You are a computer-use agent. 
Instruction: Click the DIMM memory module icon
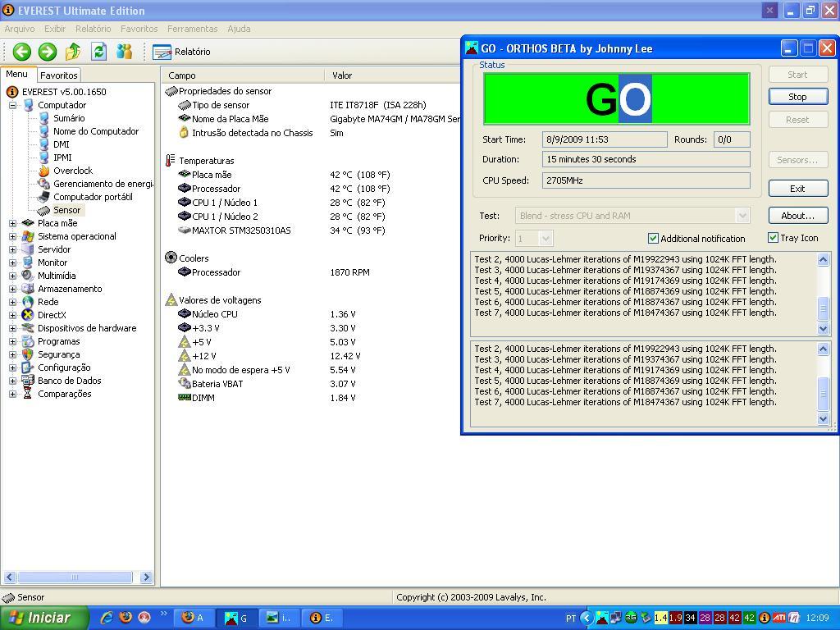(185, 398)
